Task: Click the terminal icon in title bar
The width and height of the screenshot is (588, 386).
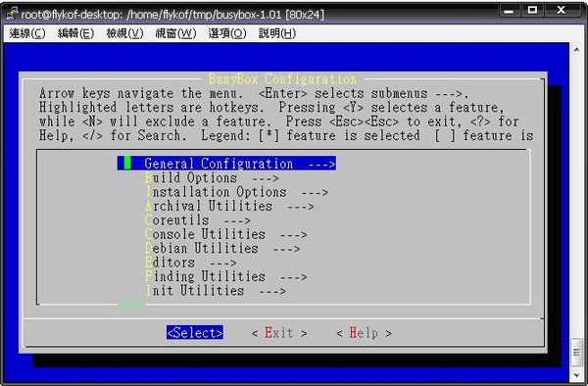Action: coord(12,14)
